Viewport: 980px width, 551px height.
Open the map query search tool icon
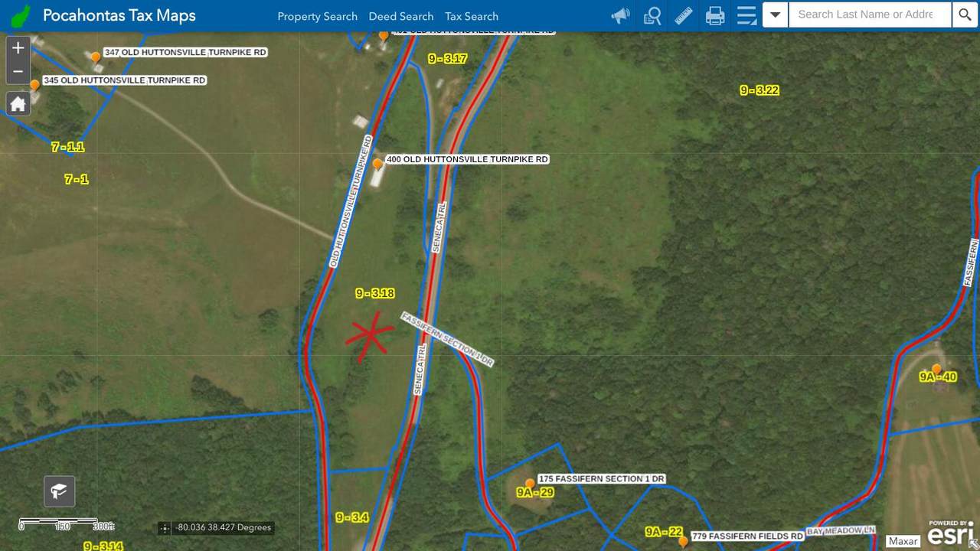point(652,15)
